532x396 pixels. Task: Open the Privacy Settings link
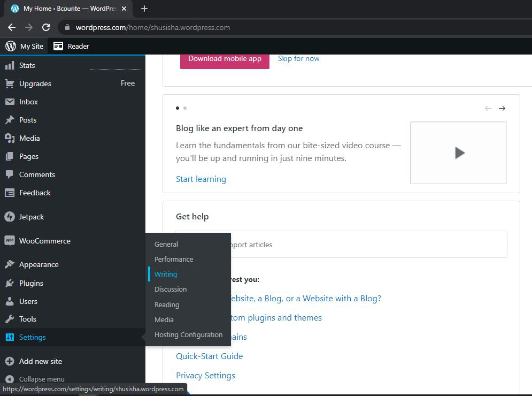click(205, 375)
